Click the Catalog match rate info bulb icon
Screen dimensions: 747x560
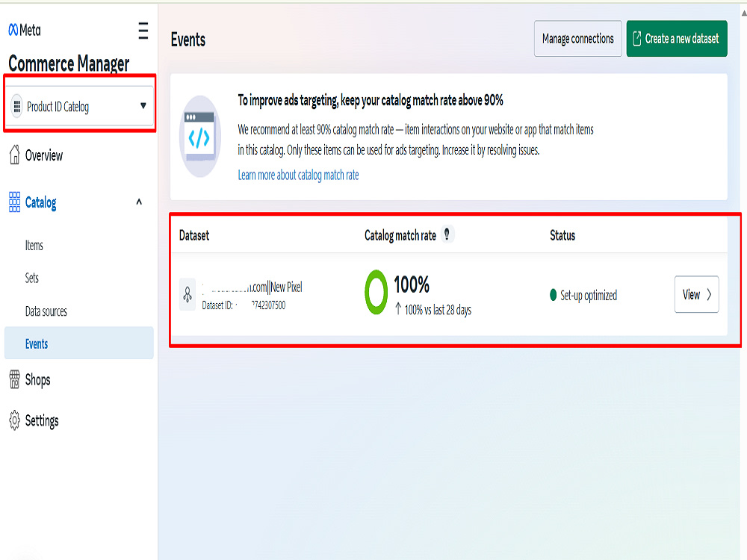[447, 234]
